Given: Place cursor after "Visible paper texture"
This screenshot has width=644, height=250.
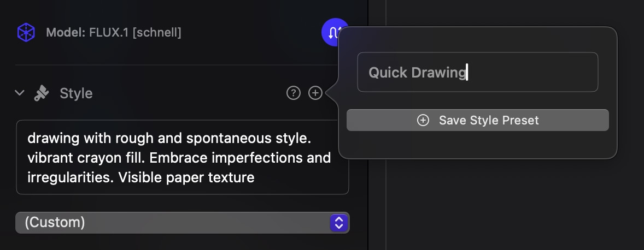Looking at the screenshot, I should point(255,177).
